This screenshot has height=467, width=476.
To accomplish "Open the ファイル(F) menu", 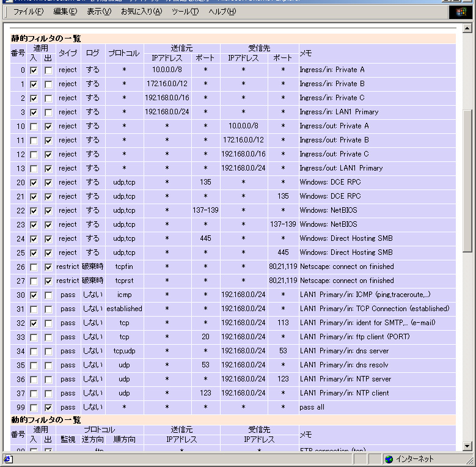I will pos(29,12).
